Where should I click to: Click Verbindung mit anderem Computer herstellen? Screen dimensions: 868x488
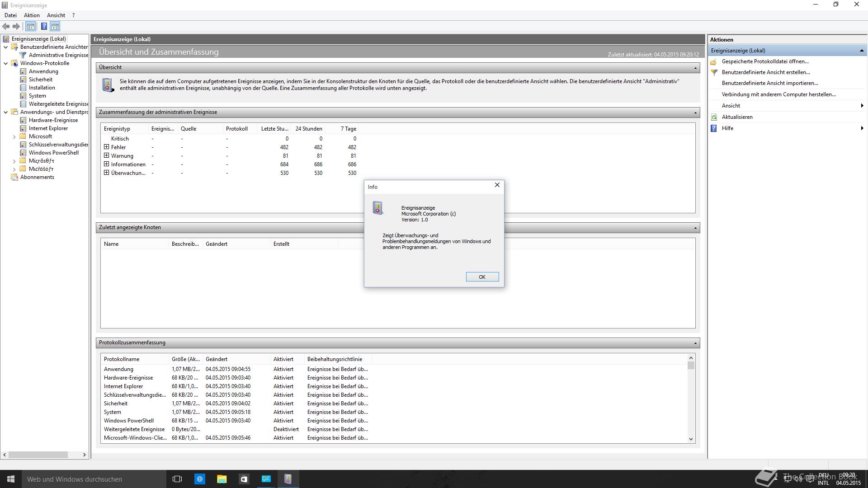[778, 94]
